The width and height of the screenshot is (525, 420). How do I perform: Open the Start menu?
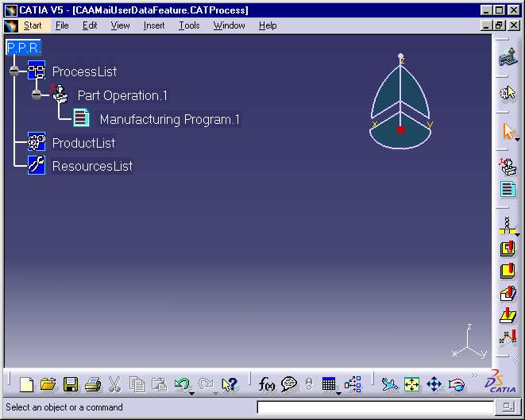[33, 25]
